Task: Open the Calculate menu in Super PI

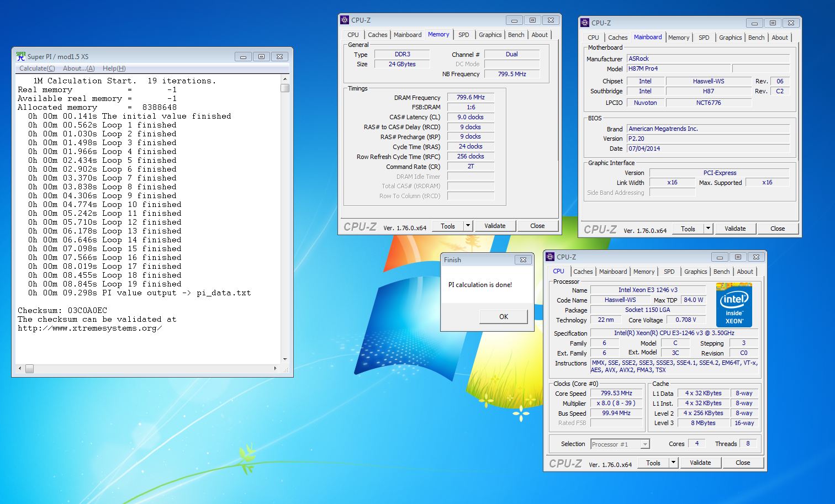Action: point(37,68)
